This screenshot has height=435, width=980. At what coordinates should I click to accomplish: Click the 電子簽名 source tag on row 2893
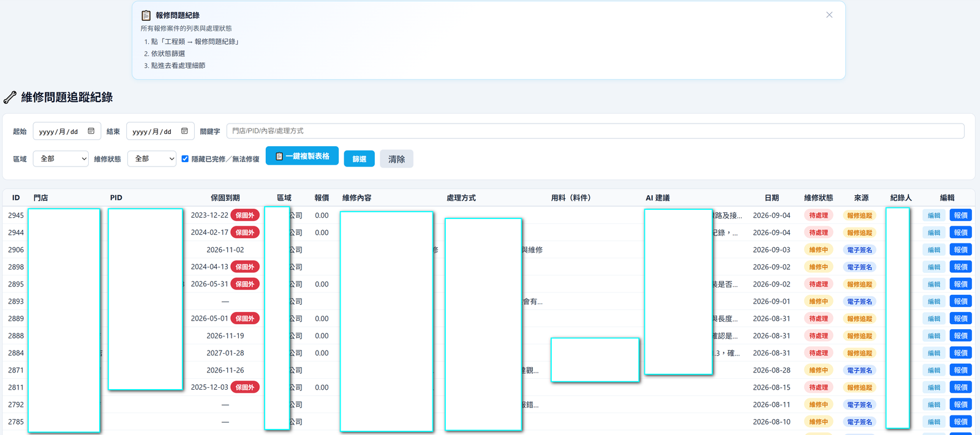tap(859, 302)
